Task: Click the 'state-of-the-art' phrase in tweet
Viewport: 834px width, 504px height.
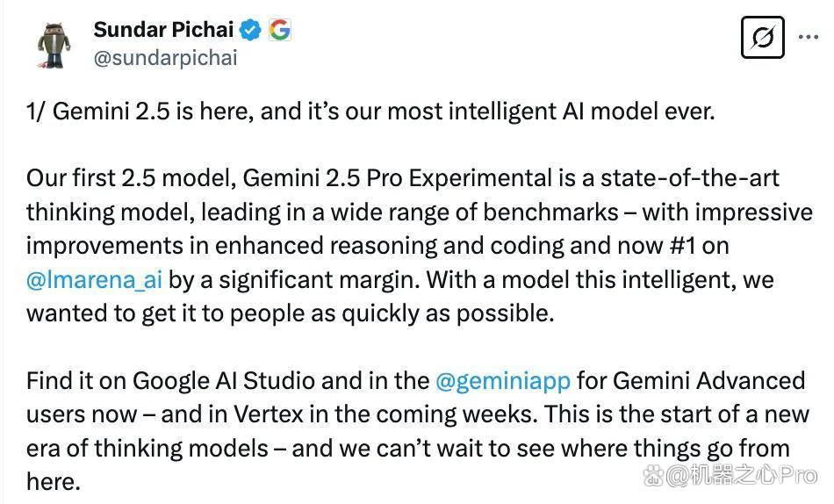Action: click(x=690, y=178)
